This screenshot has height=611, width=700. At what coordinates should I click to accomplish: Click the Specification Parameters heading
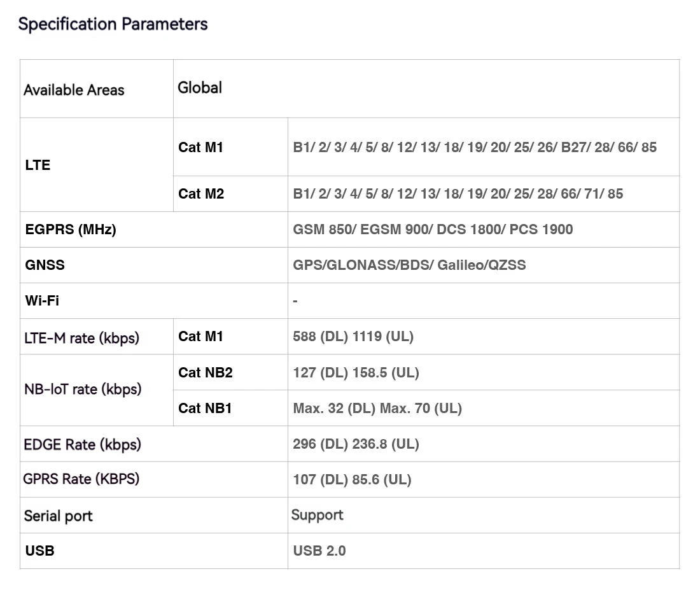coord(113,24)
